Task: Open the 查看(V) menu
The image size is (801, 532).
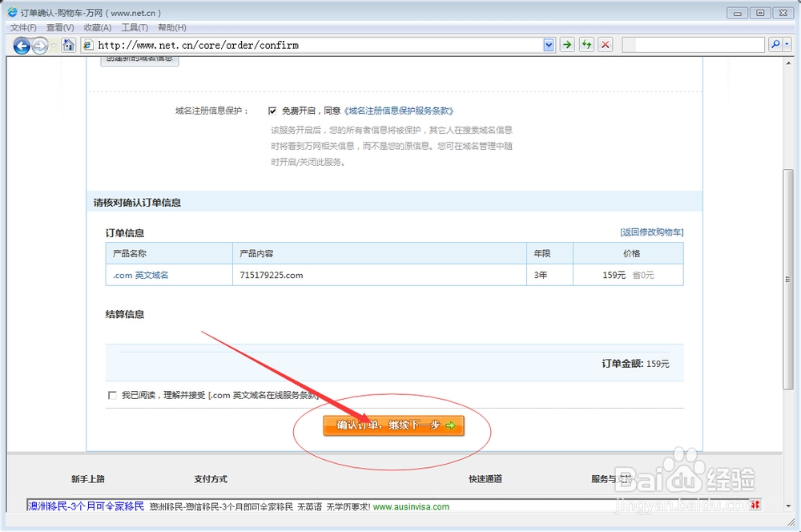Action: (x=60, y=27)
